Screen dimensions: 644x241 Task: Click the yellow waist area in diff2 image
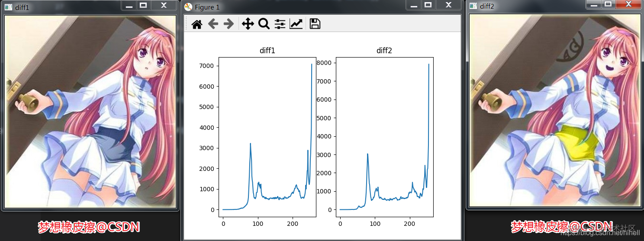[576, 145]
